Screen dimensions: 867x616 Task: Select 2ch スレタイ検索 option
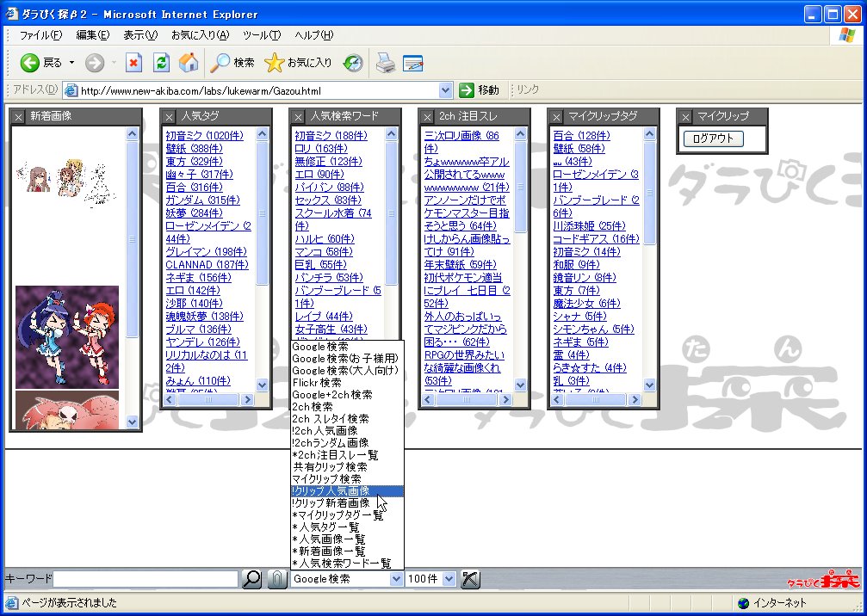(347, 419)
